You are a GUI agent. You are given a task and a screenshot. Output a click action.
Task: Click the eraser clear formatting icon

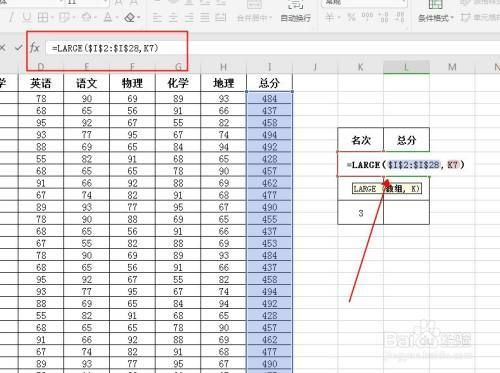pos(130,17)
